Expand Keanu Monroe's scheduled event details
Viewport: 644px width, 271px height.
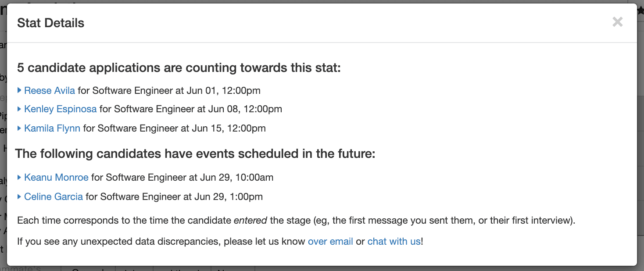pyautogui.click(x=19, y=177)
